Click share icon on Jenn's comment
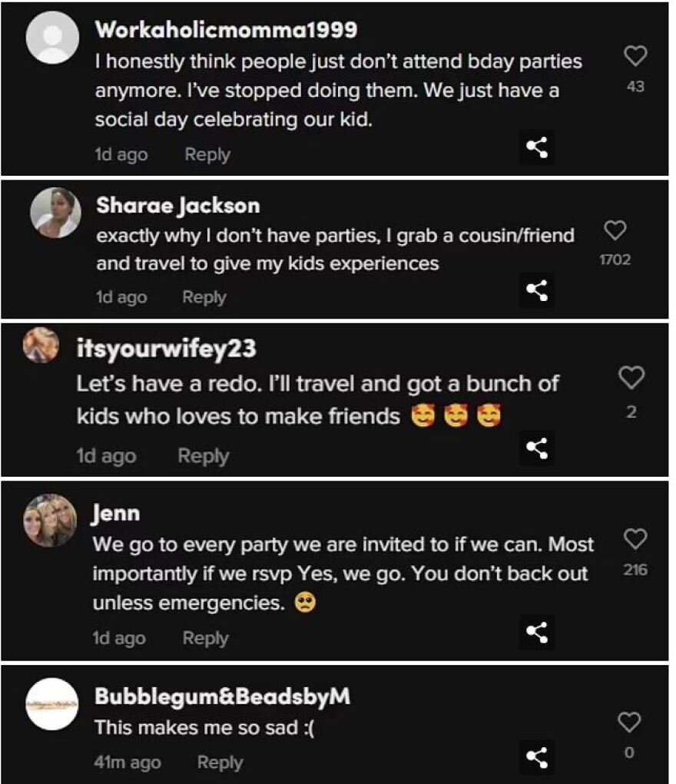 tap(537, 632)
